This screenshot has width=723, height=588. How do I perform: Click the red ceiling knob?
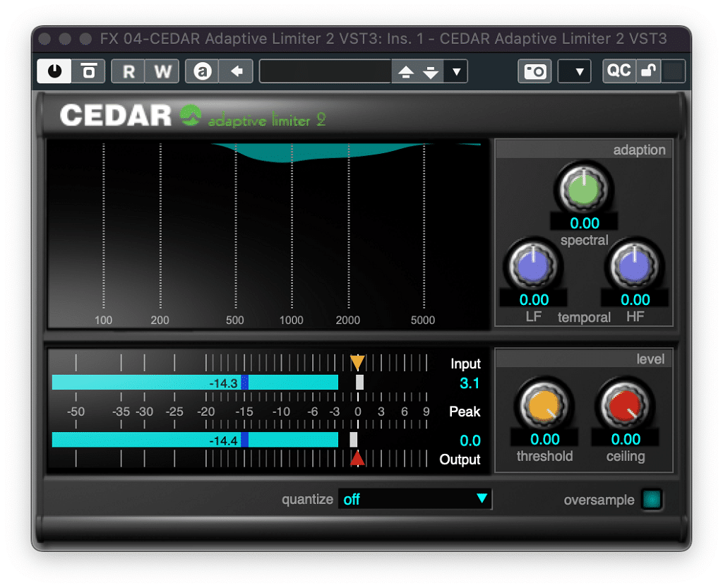pyautogui.click(x=626, y=405)
